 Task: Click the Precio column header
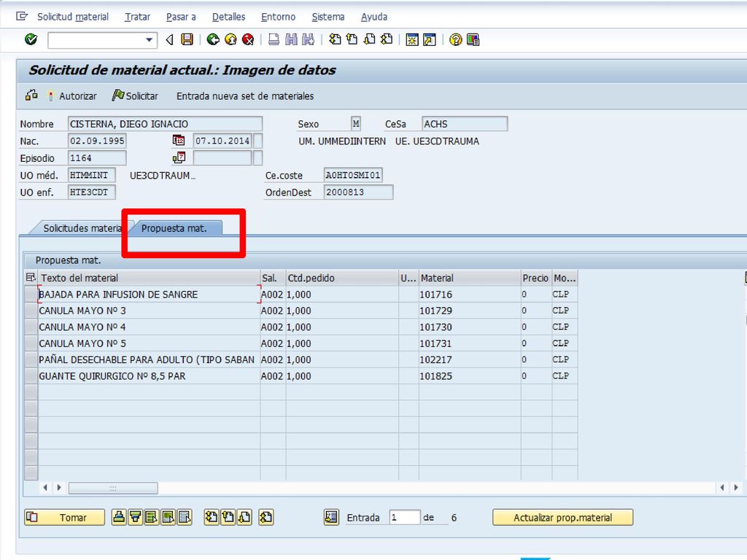[x=536, y=278]
